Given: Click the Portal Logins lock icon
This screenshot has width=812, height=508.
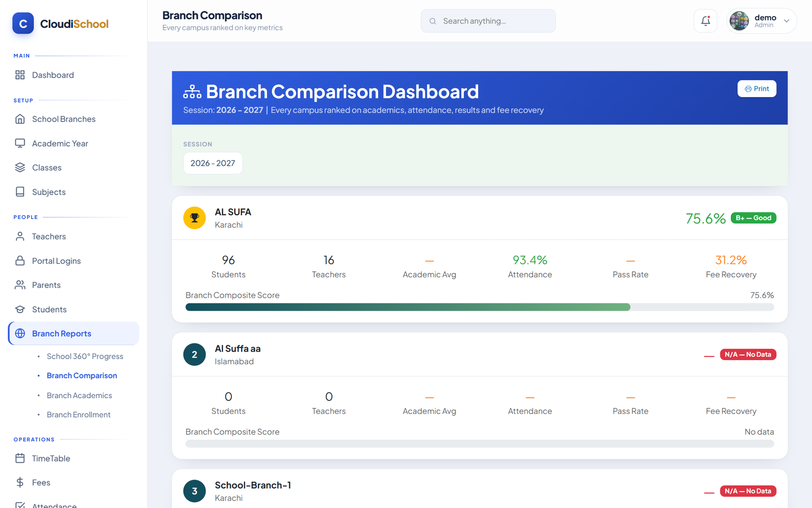Looking at the screenshot, I should pos(20,261).
